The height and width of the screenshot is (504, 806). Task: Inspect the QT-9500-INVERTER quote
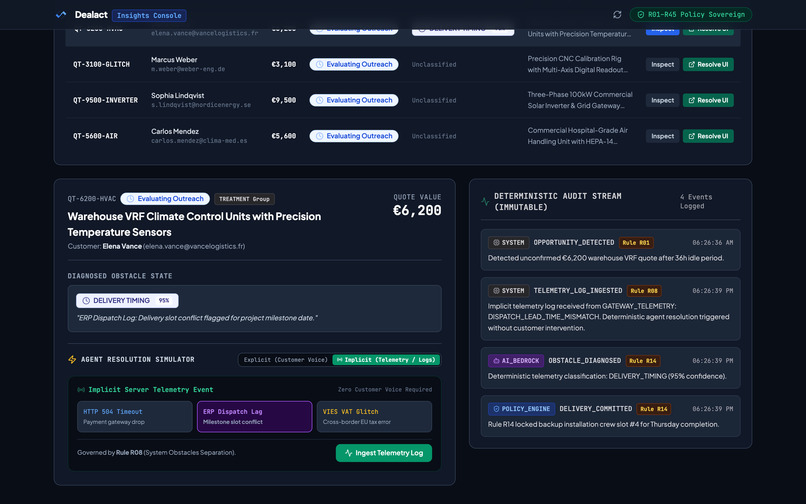662,100
